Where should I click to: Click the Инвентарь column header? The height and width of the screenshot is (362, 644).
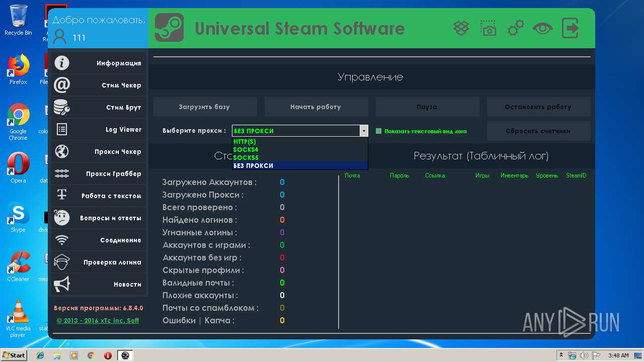(x=514, y=175)
